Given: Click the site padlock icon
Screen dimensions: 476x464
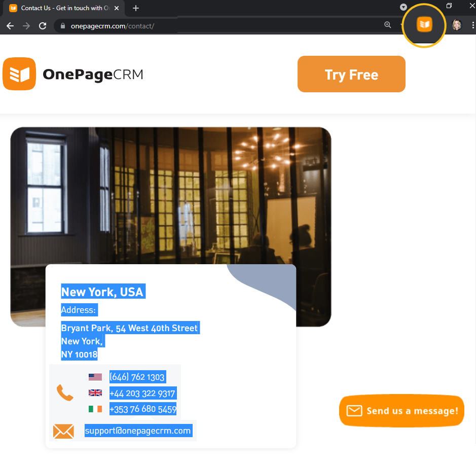Looking at the screenshot, I should pos(62,26).
